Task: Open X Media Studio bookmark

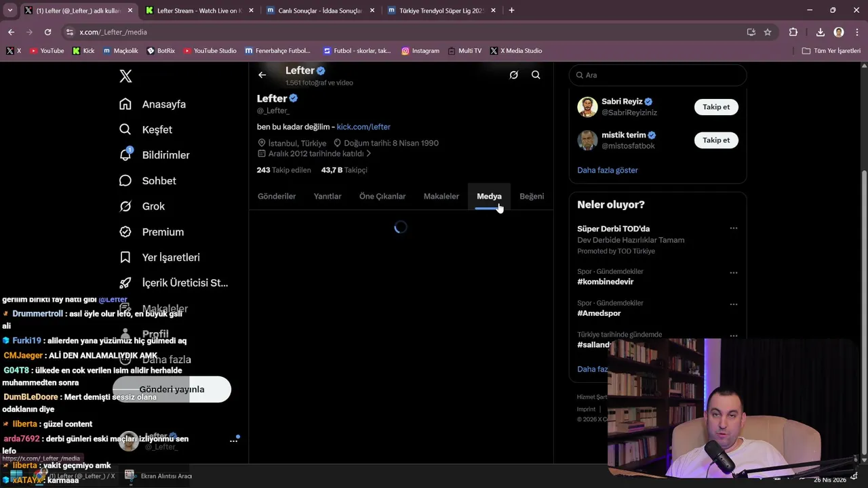Action: pos(515,51)
